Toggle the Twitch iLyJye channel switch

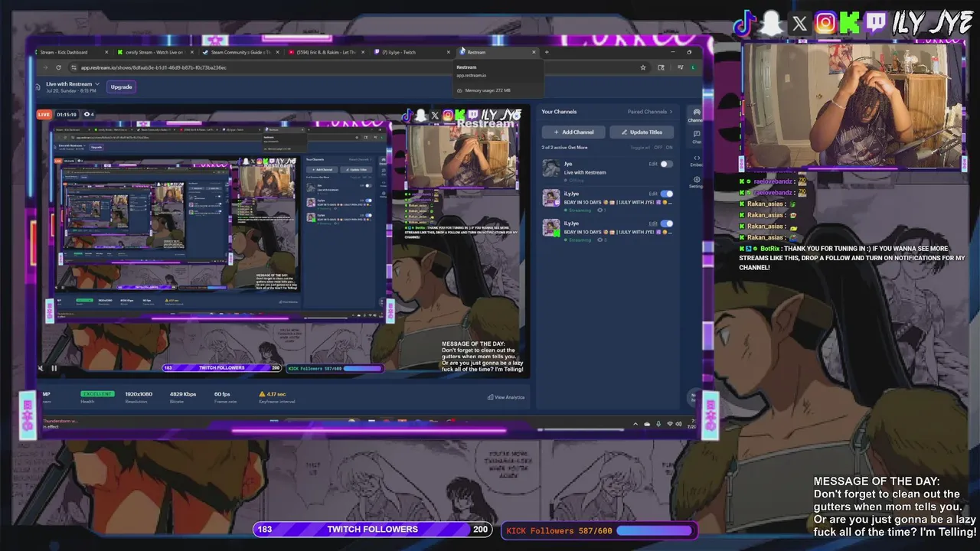666,194
